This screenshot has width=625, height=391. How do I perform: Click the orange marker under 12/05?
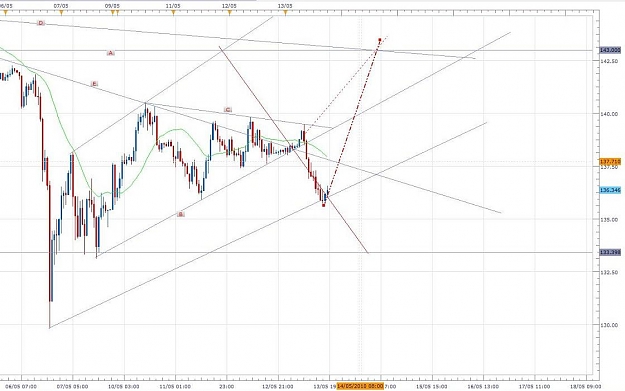point(230,13)
